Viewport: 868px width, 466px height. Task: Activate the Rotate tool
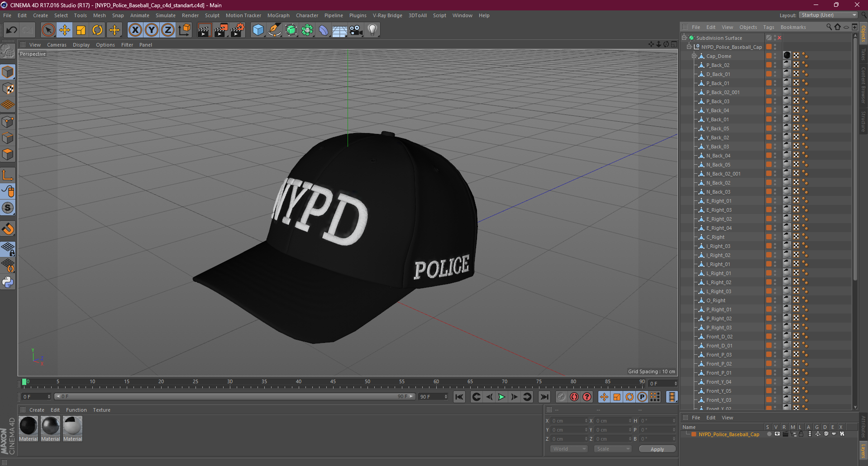pyautogui.click(x=97, y=30)
